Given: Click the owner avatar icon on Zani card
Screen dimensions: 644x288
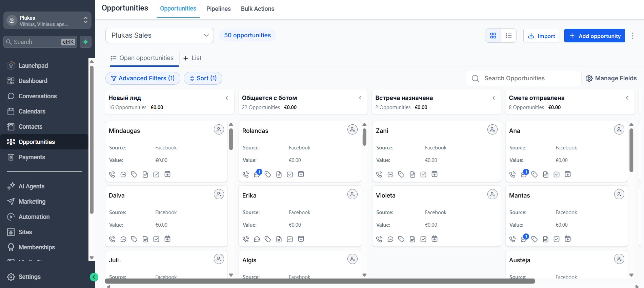Looking at the screenshot, I should pyautogui.click(x=492, y=129).
